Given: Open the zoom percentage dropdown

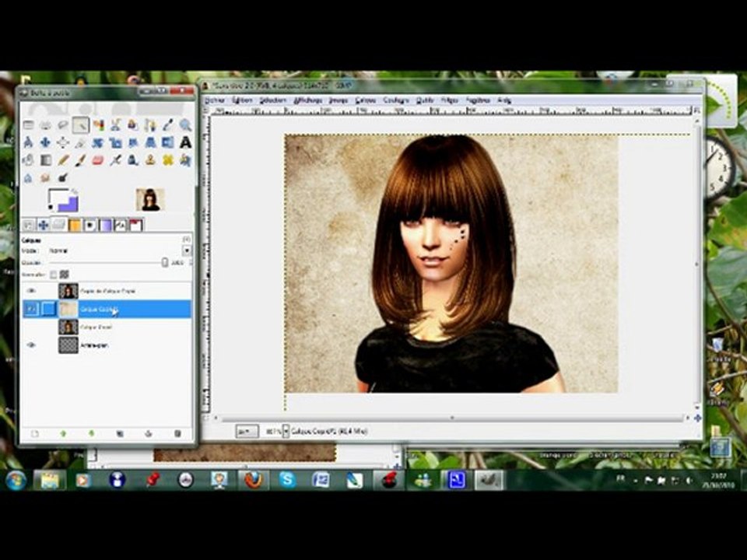Looking at the screenshot, I should point(286,432).
